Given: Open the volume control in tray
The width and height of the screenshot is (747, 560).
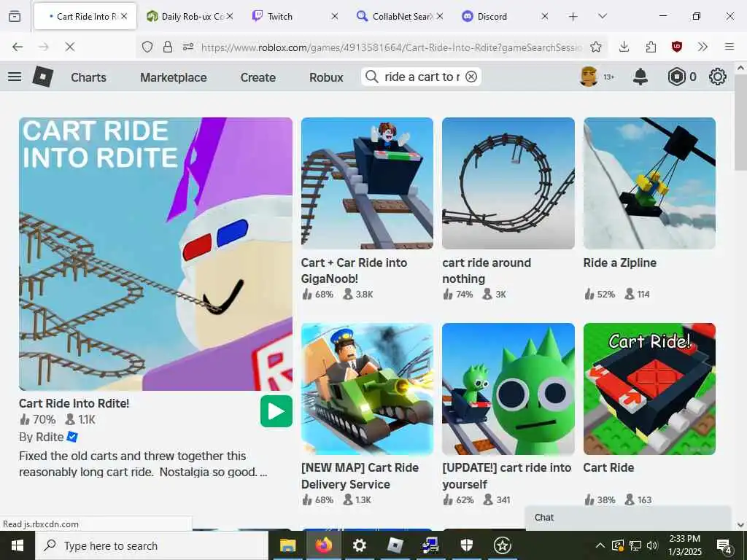Looking at the screenshot, I should [653, 545].
